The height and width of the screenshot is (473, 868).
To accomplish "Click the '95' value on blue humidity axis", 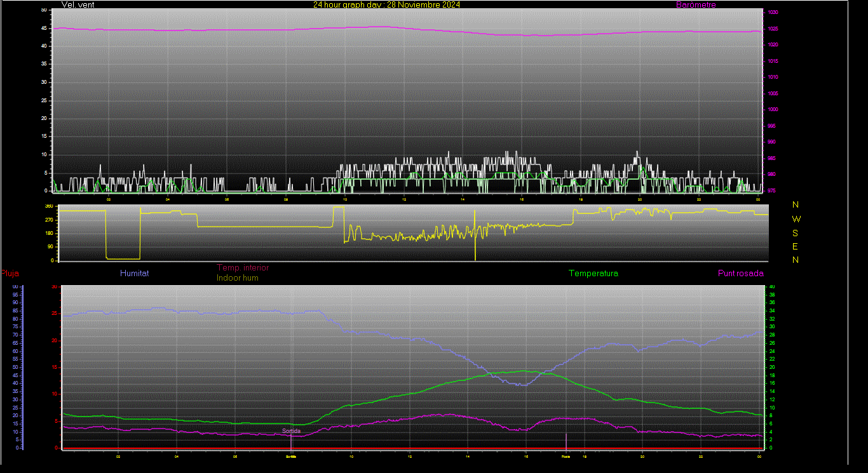I will (x=15, y=295).
